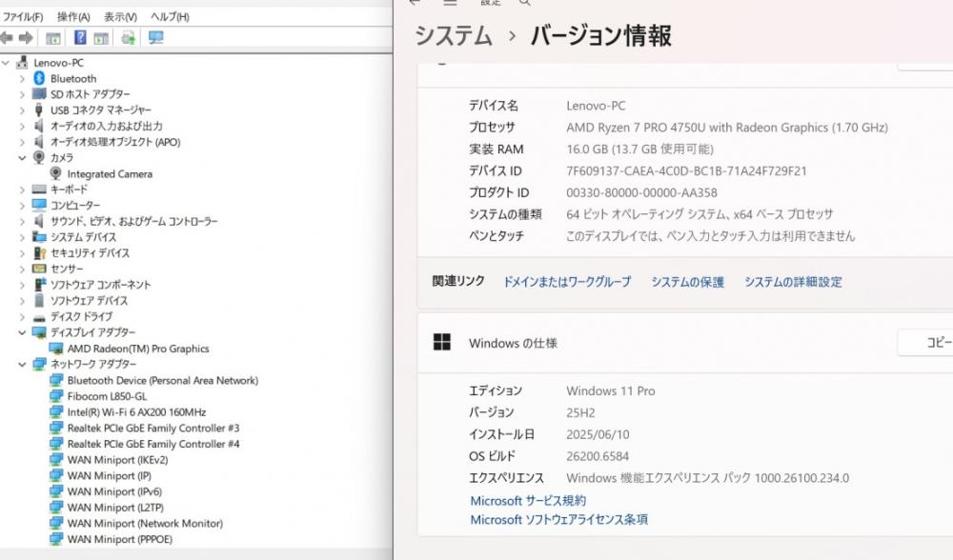Select the Integrated Camera device

(x=110, y=173)
